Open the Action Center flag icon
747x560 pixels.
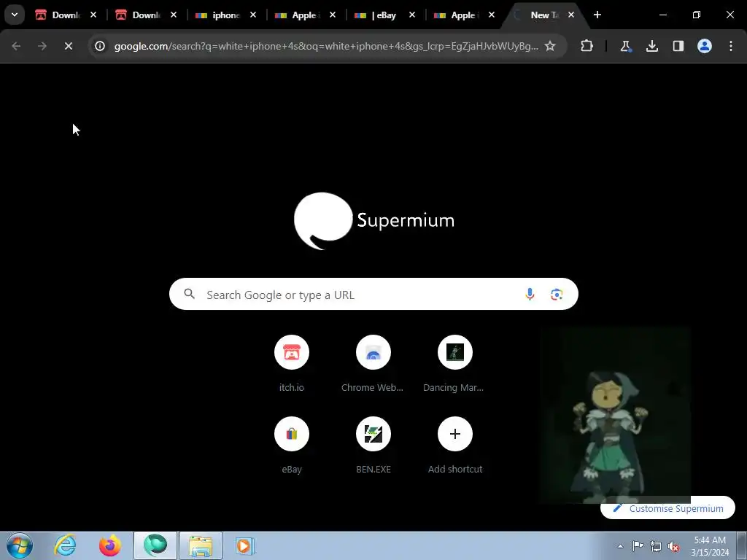(x=638, y=546)
